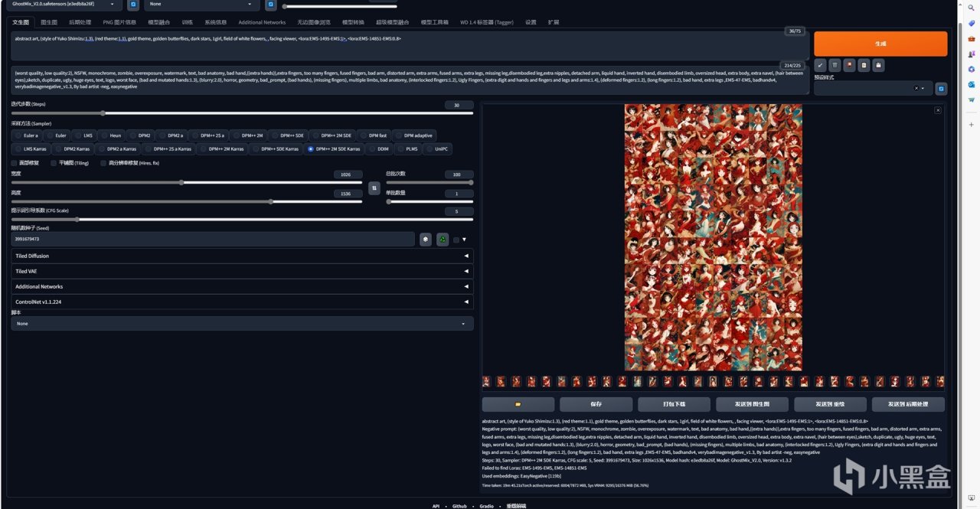Swap width and height with the arrows button
The height and width of the screenshot is (509, 980).
pos(374,188)
